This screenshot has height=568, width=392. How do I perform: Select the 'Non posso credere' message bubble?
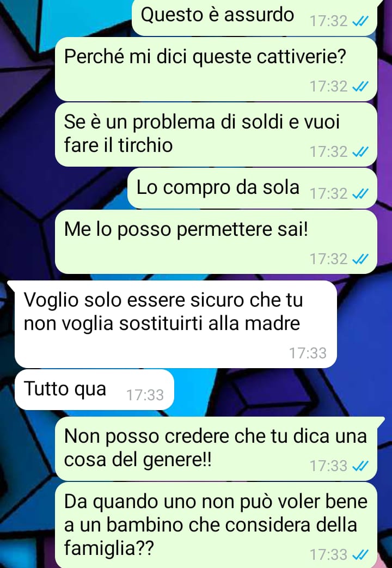(x=216, y=449)
